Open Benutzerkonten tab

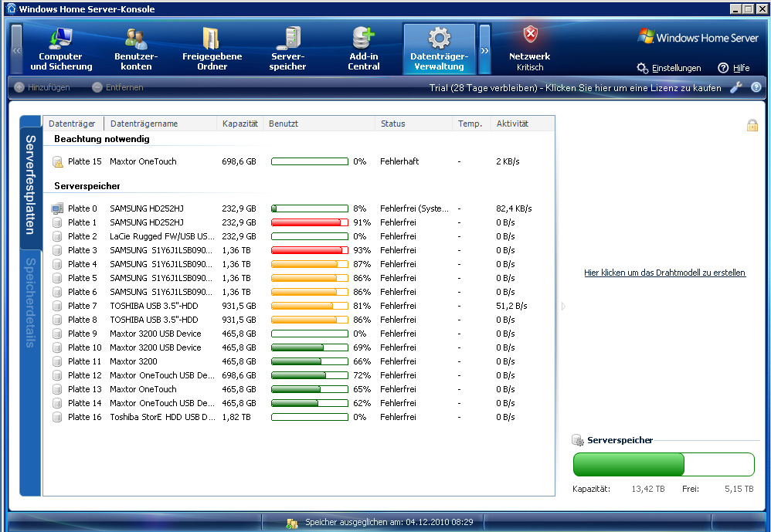click(136, 49)
